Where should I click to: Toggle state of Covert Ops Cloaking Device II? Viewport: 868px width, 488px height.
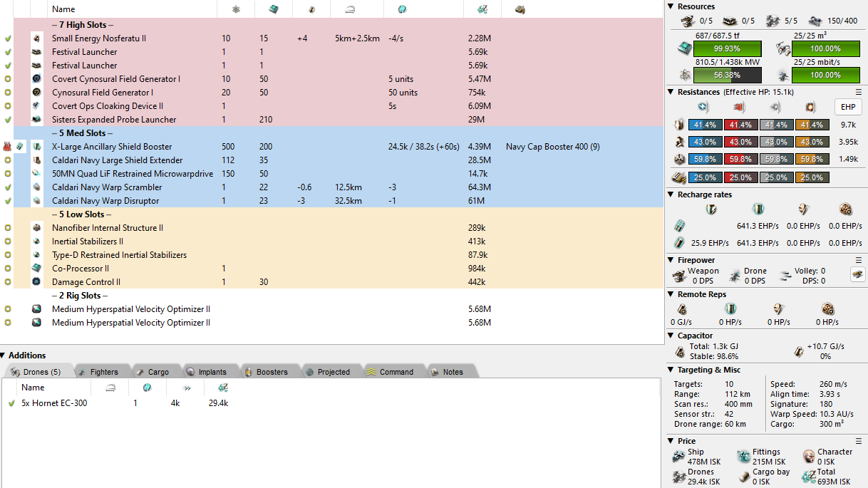(x=8, y=106)
